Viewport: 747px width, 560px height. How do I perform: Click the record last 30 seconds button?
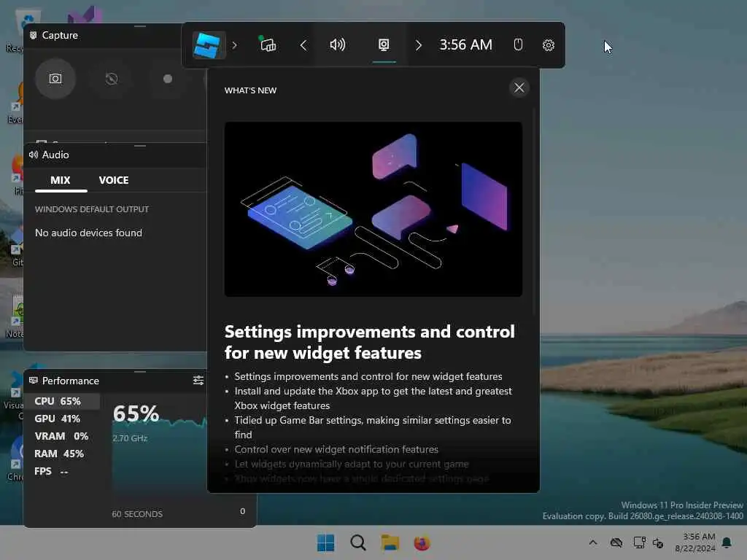[x=112, y=79]
